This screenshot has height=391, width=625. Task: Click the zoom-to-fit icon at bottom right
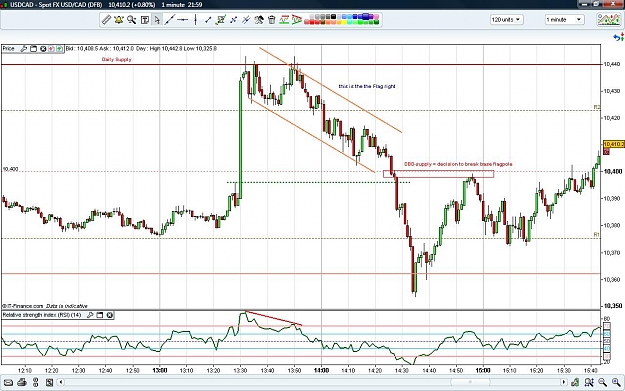pyautogui.click(x=589, y=383)
